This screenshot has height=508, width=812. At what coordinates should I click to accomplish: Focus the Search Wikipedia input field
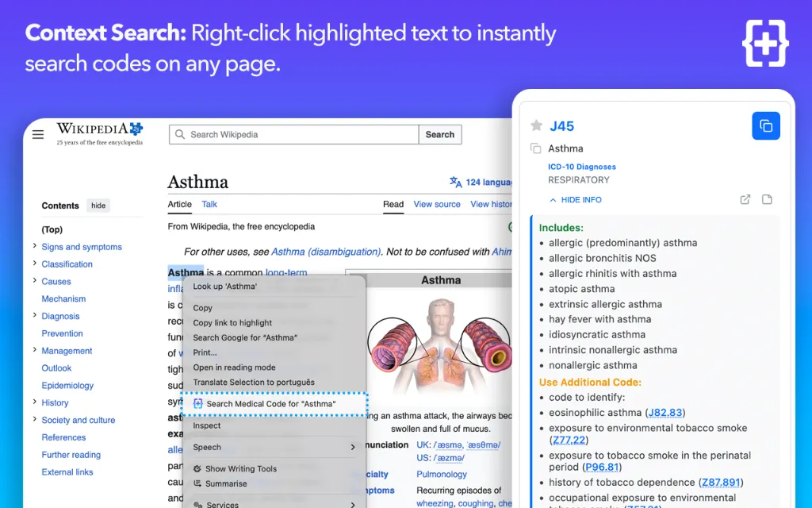click(x=293, y=134)
